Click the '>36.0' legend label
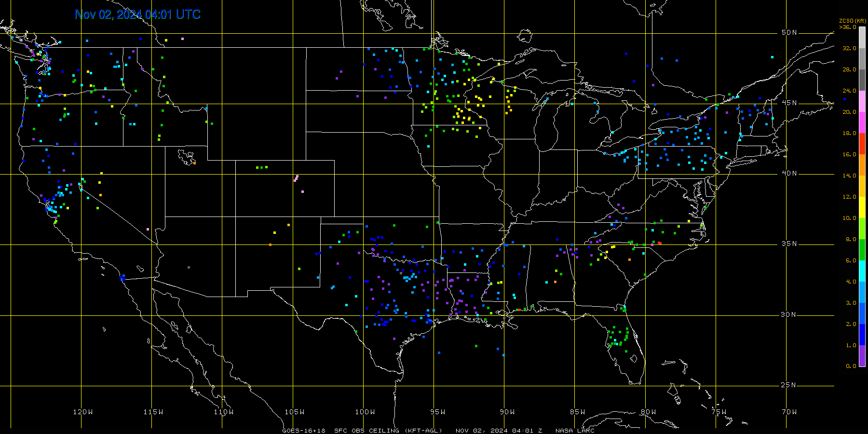The height and width of the screenshot is (434, 868). [848, 27]
